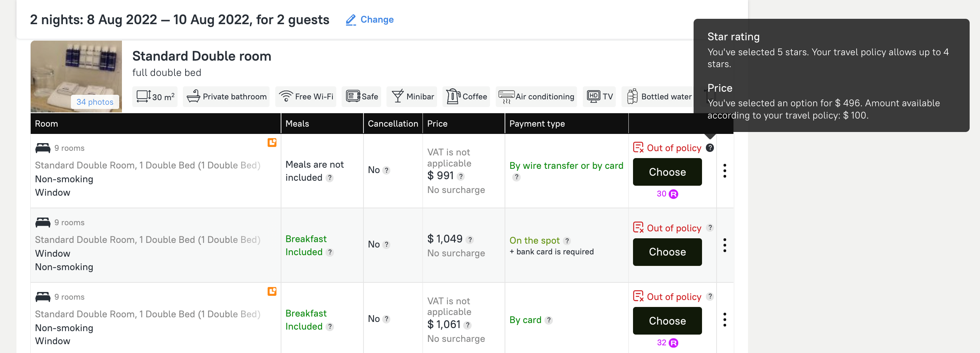Viewport: 980px width, 353px height.
Task: Choose the $ 991 room without meals
Action: pos(667,172)
